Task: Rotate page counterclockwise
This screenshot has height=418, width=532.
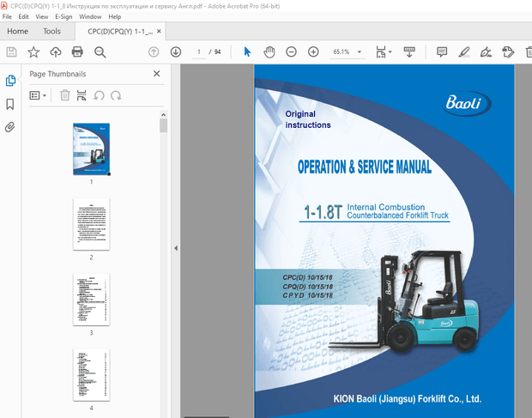Action: point(99,95)
